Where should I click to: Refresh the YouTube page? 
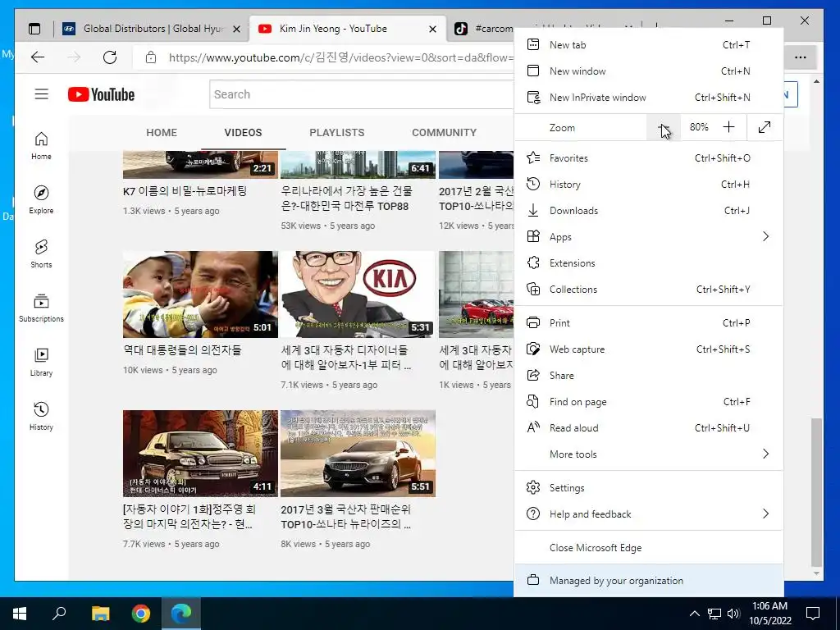(x=110, y=57)
